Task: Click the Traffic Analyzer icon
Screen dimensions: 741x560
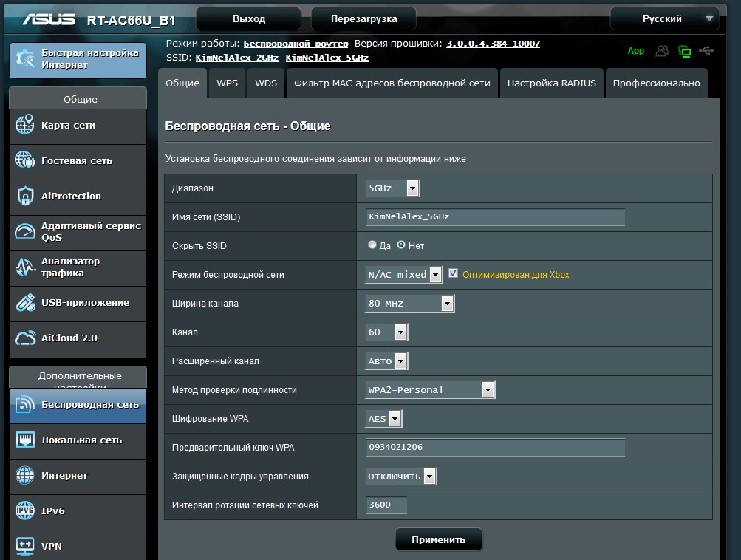Action: (25, 267)
